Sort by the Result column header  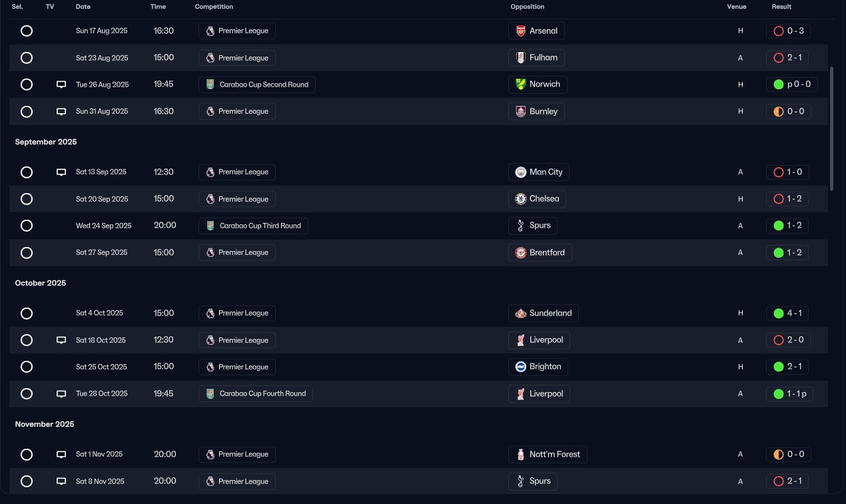click(x=781, y=7)
